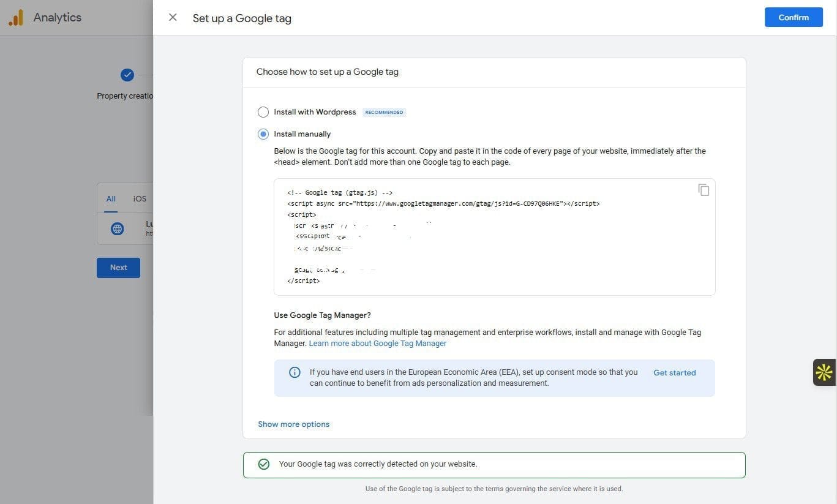Click the globe web stream icon

(x=117, y=229)
